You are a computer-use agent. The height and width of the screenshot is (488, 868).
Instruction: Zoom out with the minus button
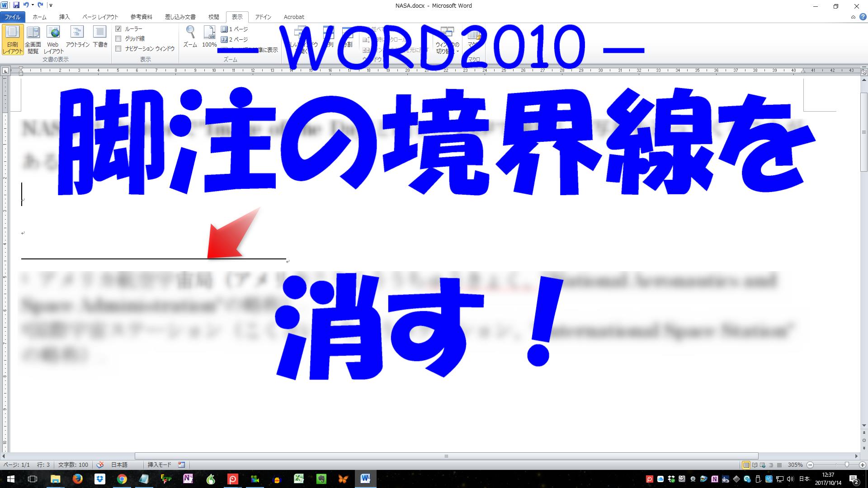810,465
